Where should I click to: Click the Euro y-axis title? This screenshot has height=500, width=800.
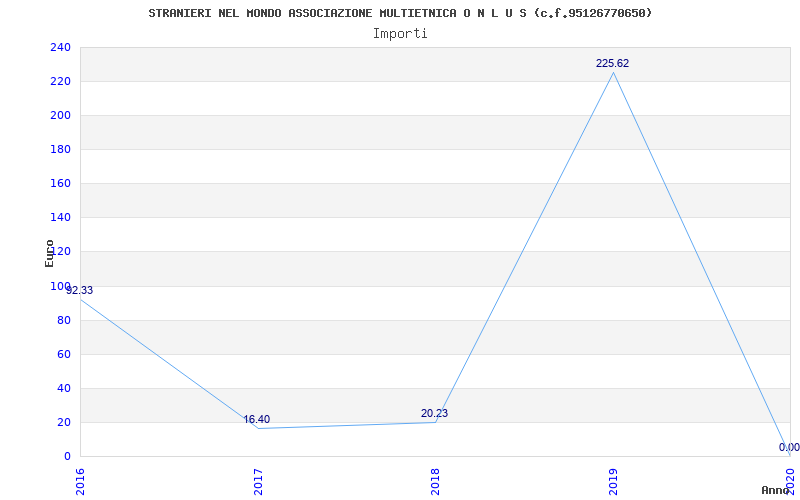tap(49, 253)
